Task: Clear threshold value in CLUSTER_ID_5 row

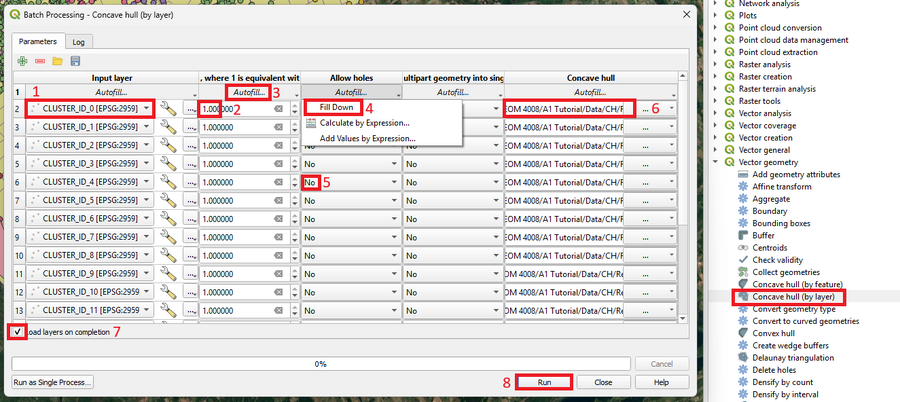Action: point(278,200)
